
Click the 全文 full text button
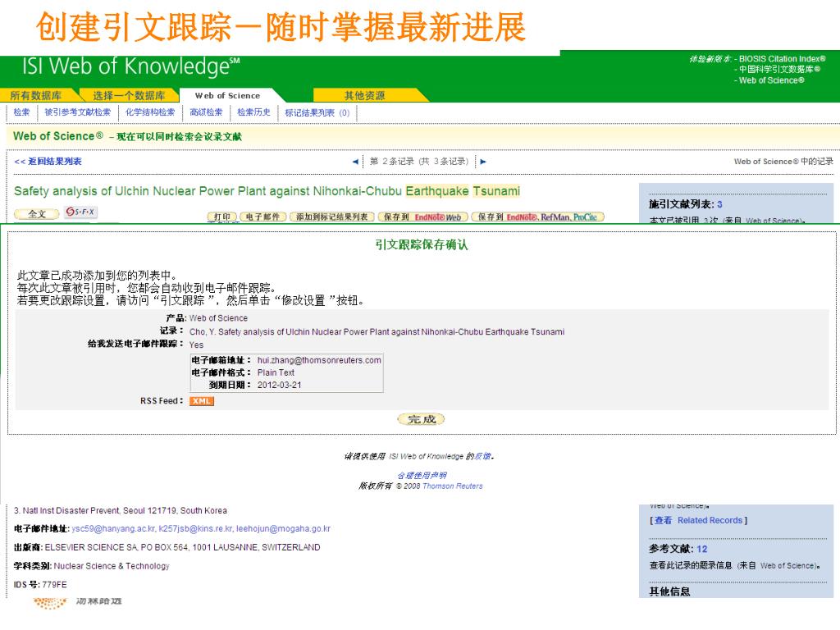[x=36, y=214]
